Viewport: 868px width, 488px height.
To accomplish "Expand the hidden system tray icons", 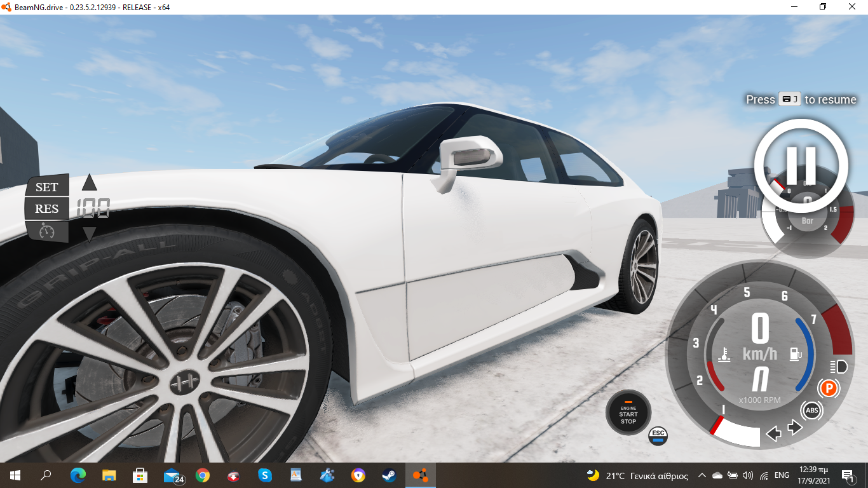I will [x=702, y=475].
